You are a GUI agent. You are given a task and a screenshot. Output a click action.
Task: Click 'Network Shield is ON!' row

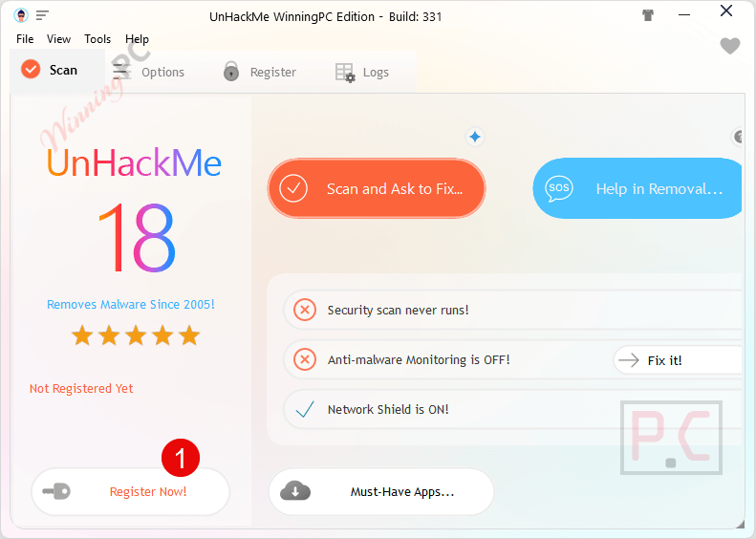click(x=513, y=409)
